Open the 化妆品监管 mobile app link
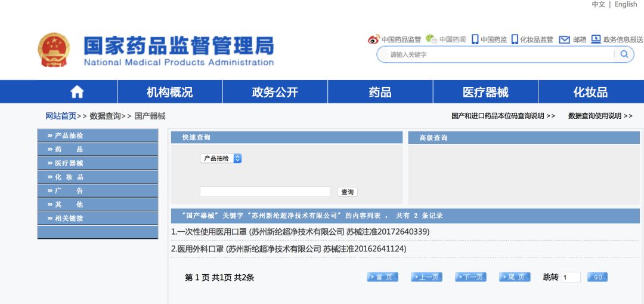Image resolution: width=644 pixels, height=304 pixels. (x=532, y=39)
